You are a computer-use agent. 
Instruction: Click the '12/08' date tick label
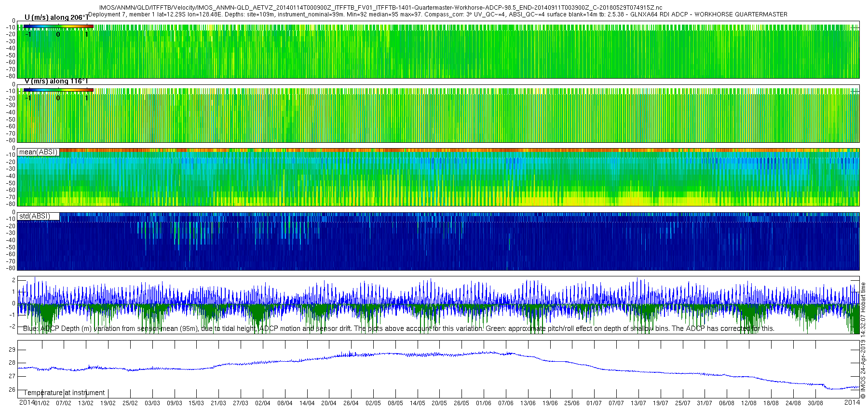tap(749, 403)
